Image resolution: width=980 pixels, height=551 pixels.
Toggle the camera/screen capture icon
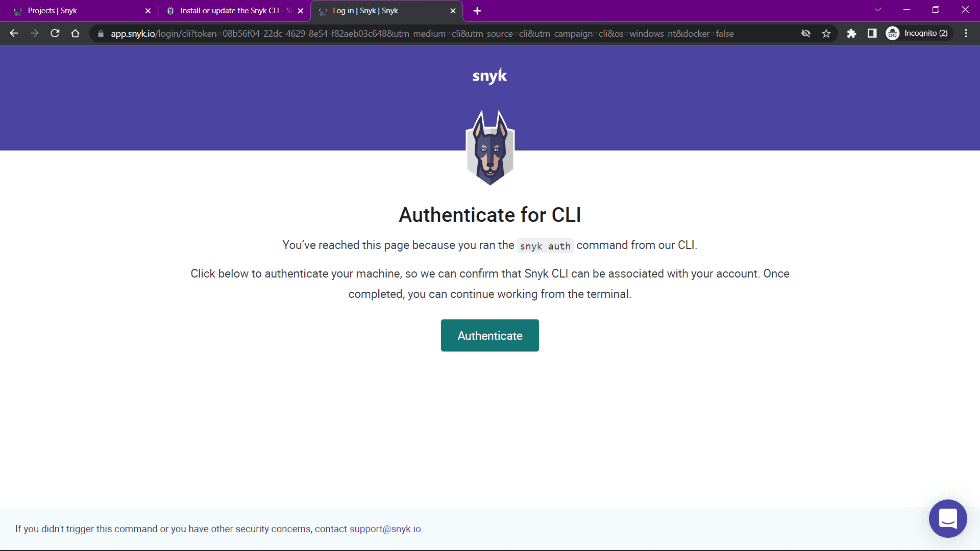coord(805,33)
